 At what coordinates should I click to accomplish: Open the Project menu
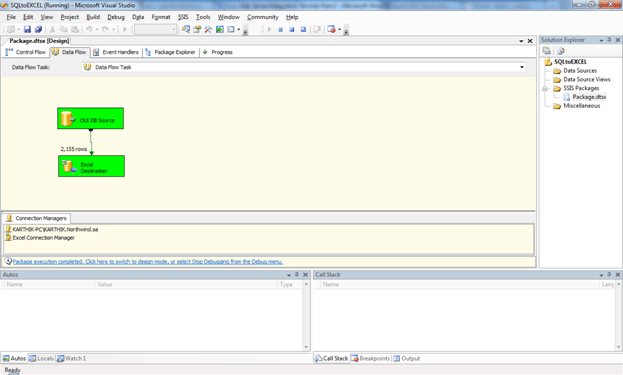click(70, 17)
